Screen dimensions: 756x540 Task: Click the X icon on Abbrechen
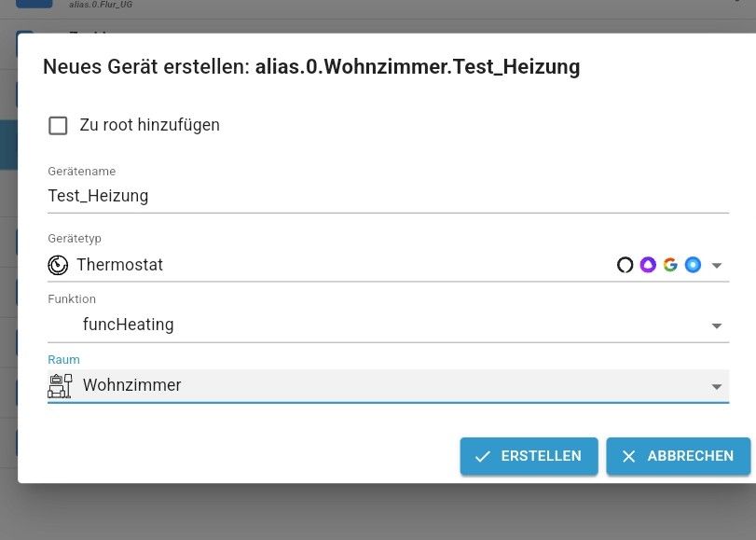[x=629, y=456]
